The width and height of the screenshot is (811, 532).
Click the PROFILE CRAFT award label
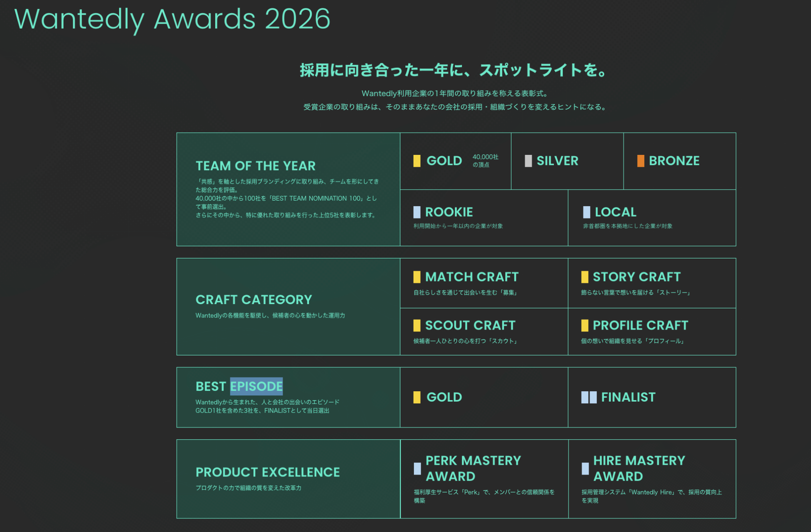pyautogui.click(x=641, y=325)
